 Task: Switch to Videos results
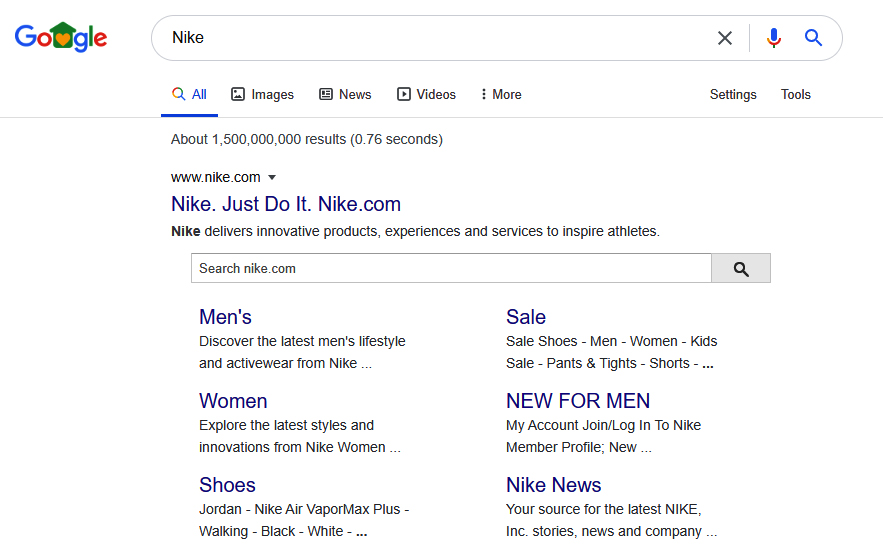click(x=426, y=95)
